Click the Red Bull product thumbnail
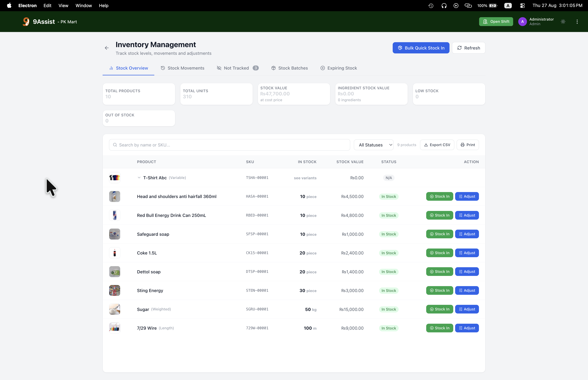The height and width of the screenshot is (380, 588). click(x=115, y=215)
